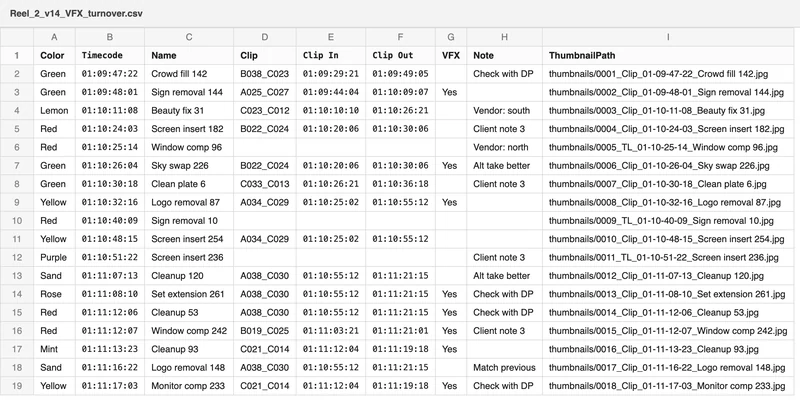The image size is (800, 401).
Task: Click timecode cell 01:11:17:03
Action: (110, 386)
